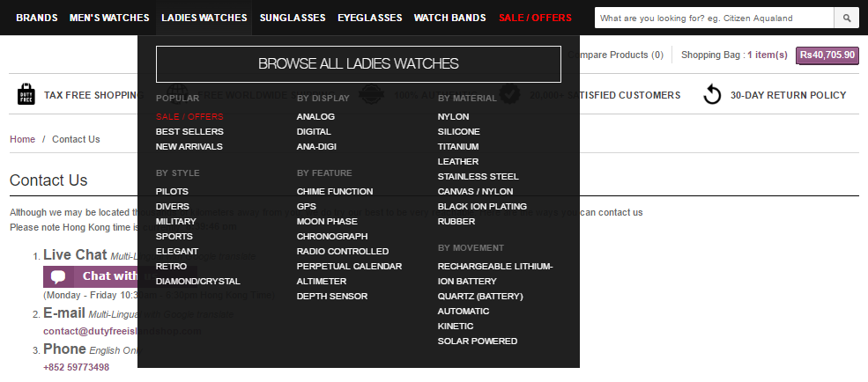Image resolution: width=868 pixels, height=382 pixels.
Task: Open the Shopping Bag item link
Action: 734,55
